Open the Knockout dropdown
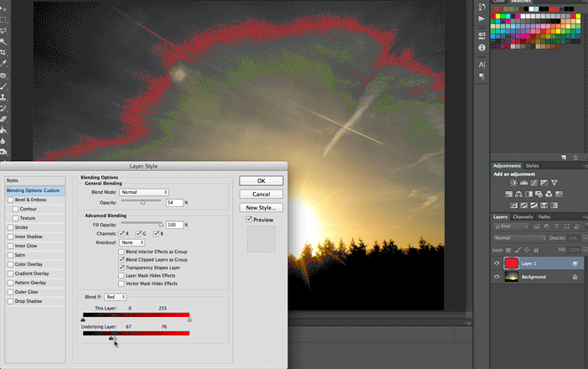Viewport: 588px width, 369px height. click(132, 242)
